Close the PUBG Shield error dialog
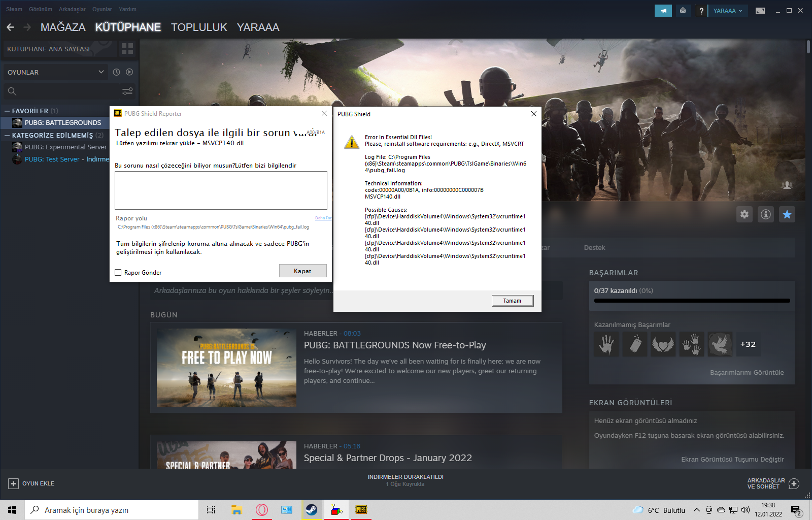 (x=533, y=114)
